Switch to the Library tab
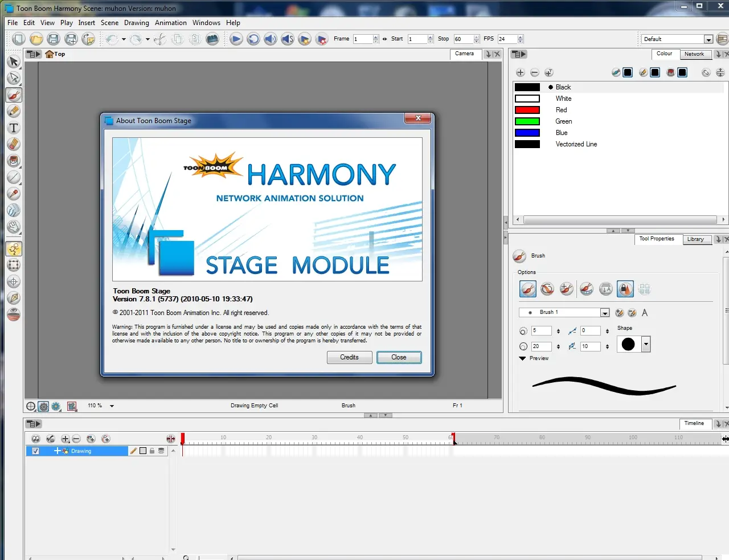Viewport: 729px width, 560px height. click(x=695, y=239)
